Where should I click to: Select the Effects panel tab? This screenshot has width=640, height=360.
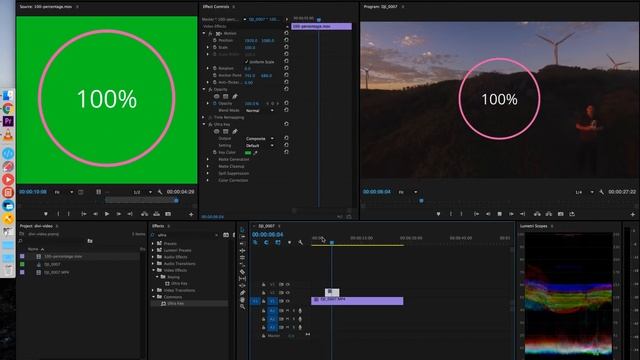pyautogui.click(x=158, y=226)
